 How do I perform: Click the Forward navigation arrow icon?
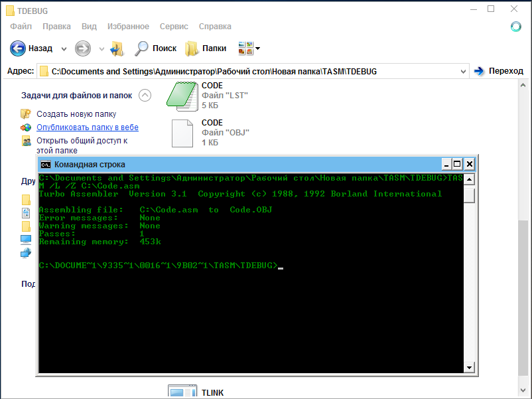pos(83,48)
